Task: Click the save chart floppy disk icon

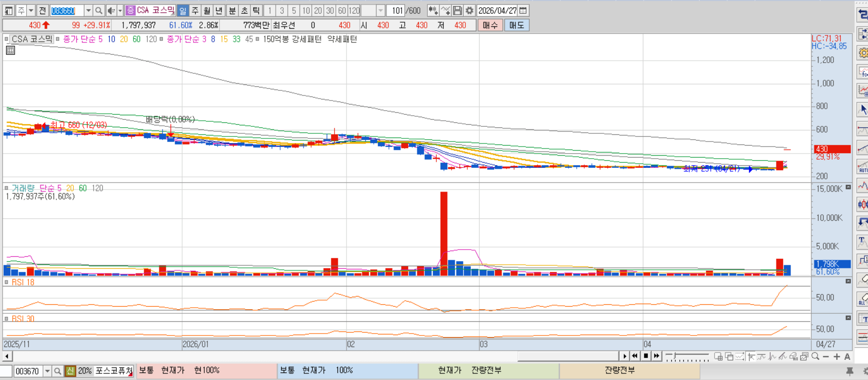Action: click(x=457, y=10)
